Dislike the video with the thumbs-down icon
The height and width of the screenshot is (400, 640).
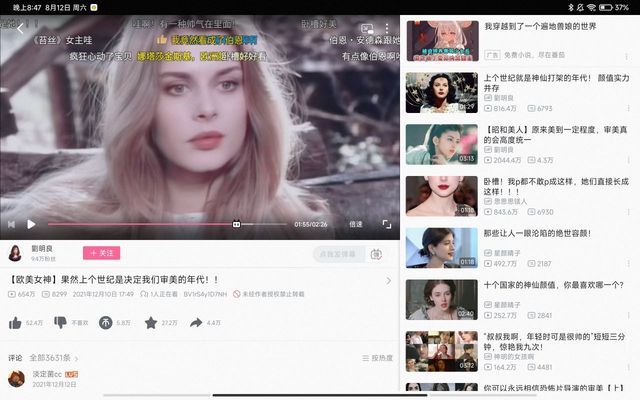click(60, 322)
